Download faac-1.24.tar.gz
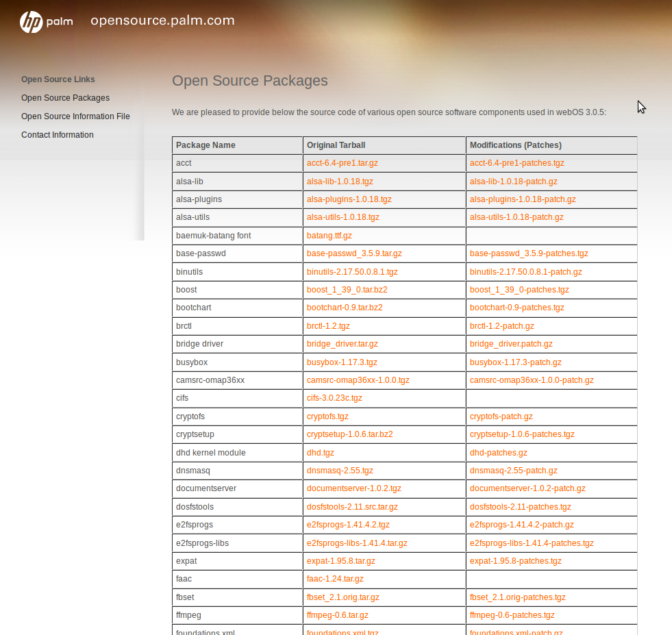The image size is (672, 635). click(x=335, y=578)
